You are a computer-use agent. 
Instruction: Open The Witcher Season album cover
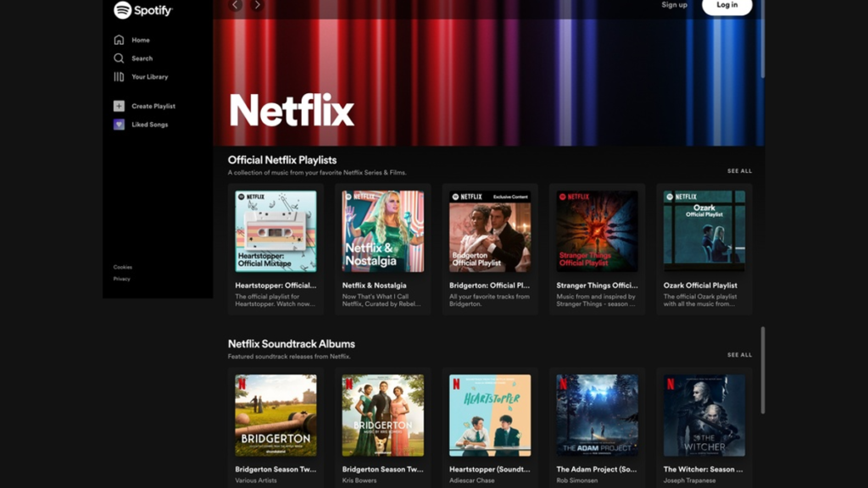click(x=704, y=415)
